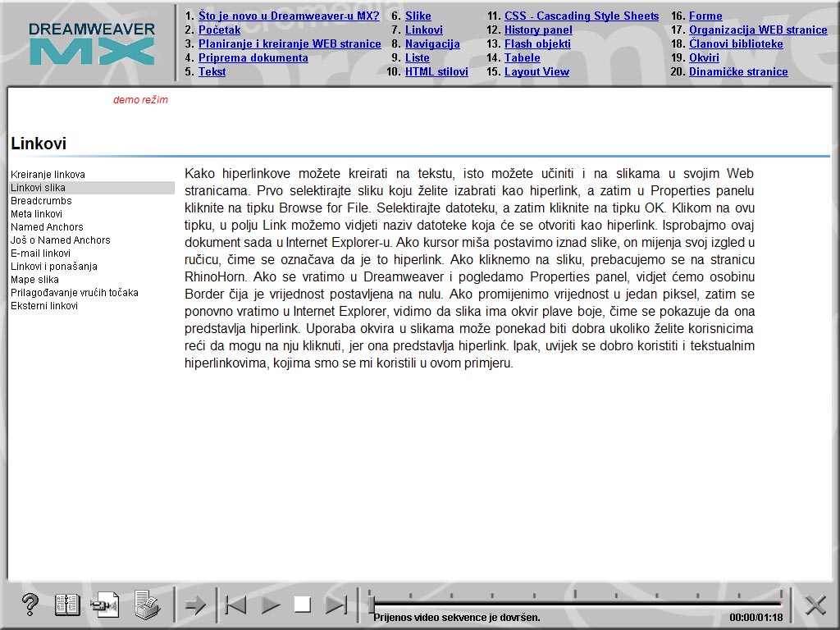Image resolution: width=840 pixels, height=630 pixels.
Task: Select 'Mape slika' topic
Action: [x=33, y=279]
